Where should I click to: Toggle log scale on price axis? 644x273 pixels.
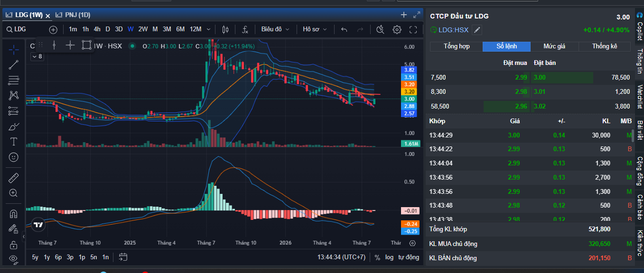point(389,257)
